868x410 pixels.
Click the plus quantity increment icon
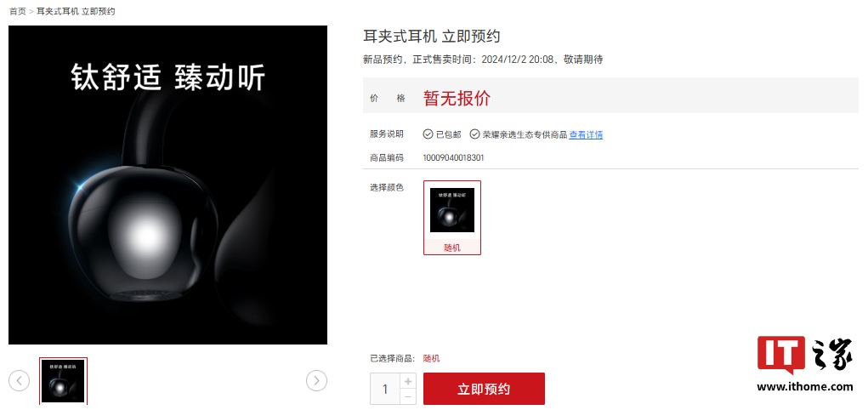click(408, 381)
